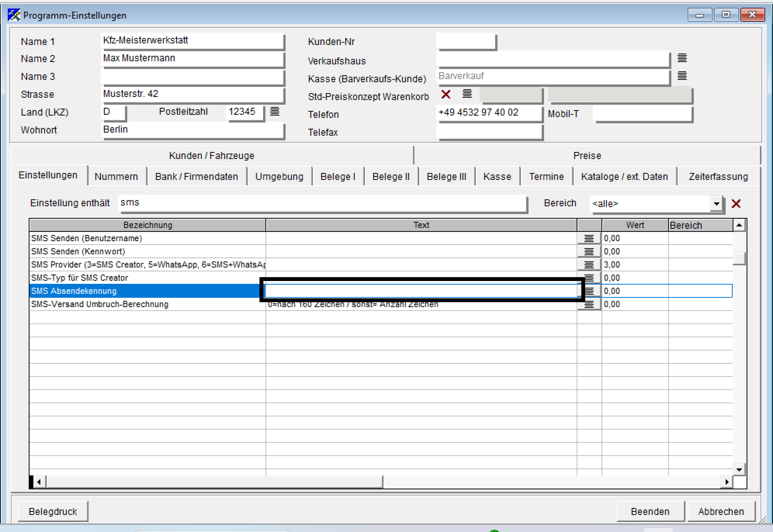Open the Termine tab
This screenshot has width=773, height=532.
point(546,176)
